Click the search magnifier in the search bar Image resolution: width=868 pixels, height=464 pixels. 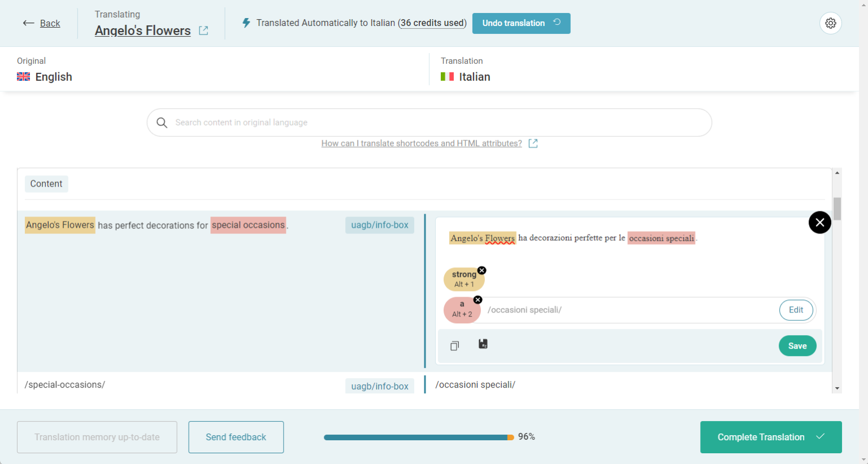pyautogui.click(x=162, y=122)
